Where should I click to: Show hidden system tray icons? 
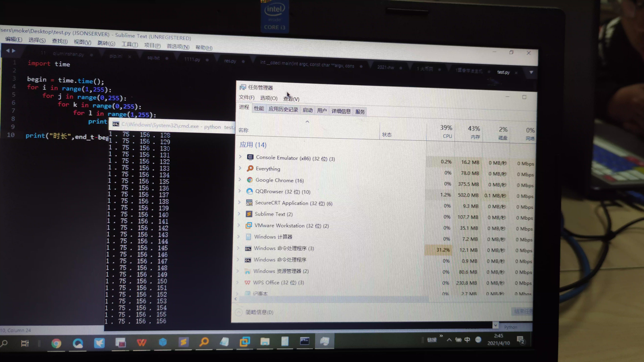tap(449, 340)
